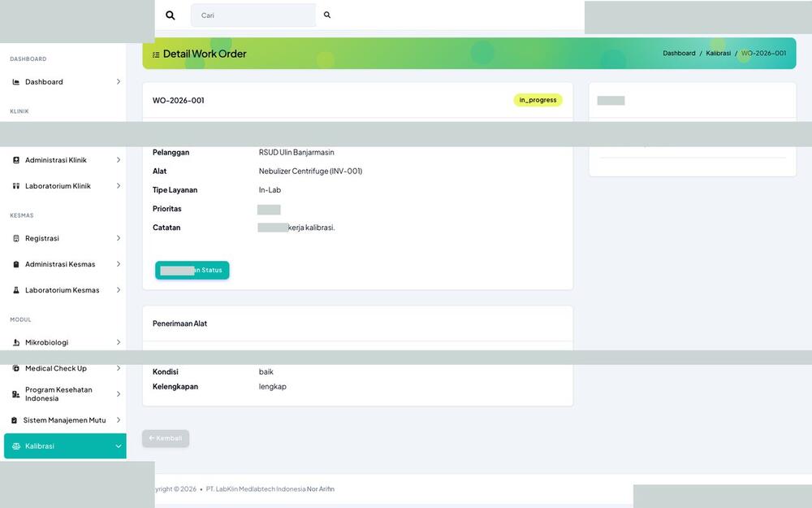
Task: Click the Pelanggan field label
Action: 171,153
